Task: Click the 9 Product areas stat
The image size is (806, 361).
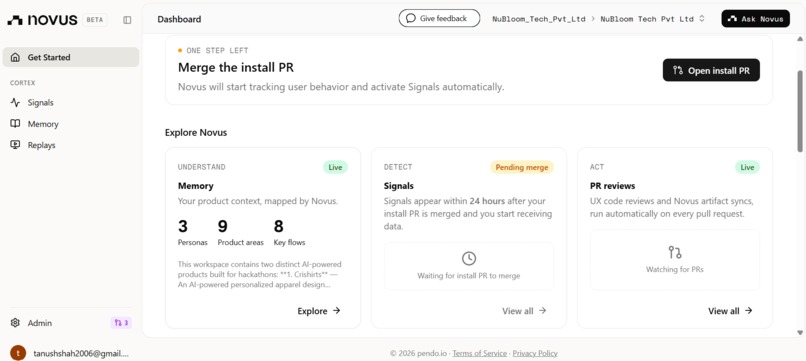Action: pos(240,233)
